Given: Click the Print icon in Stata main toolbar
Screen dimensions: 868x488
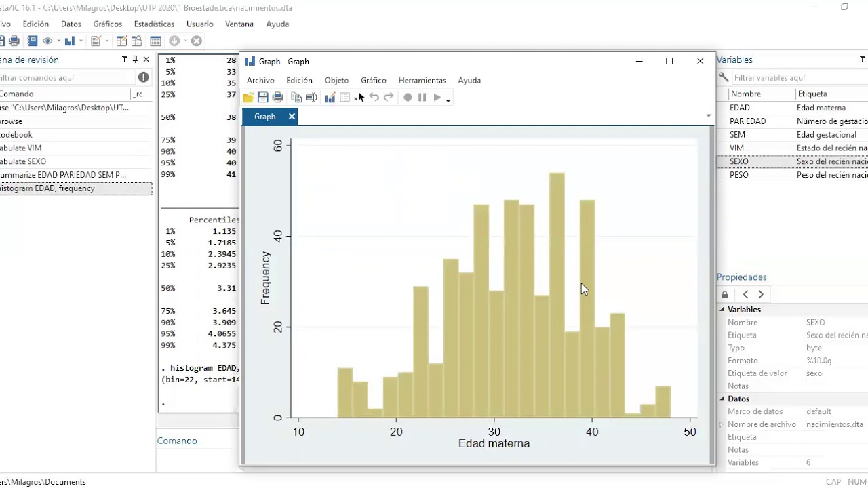Looking at the screenshot, I should (x=14, y=41).
